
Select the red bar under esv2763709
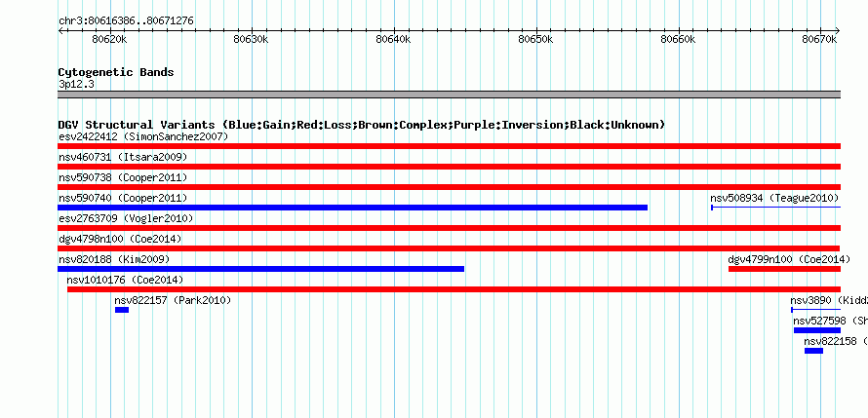449,228
